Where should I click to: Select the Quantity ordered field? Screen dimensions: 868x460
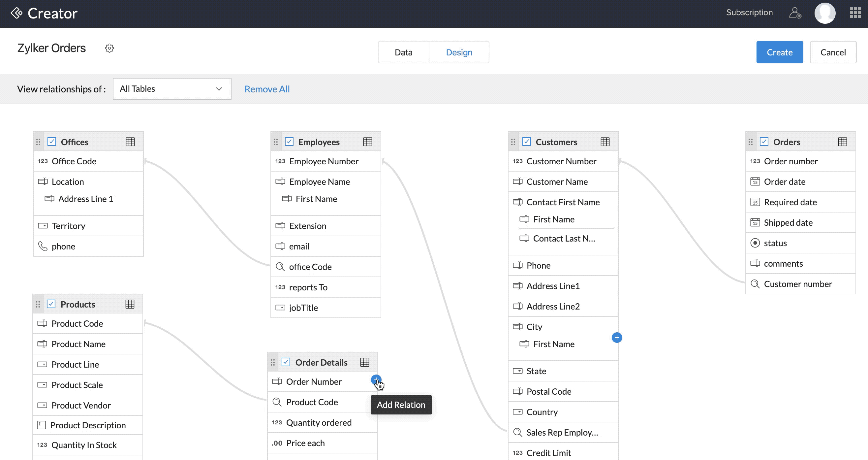(323, 423)
